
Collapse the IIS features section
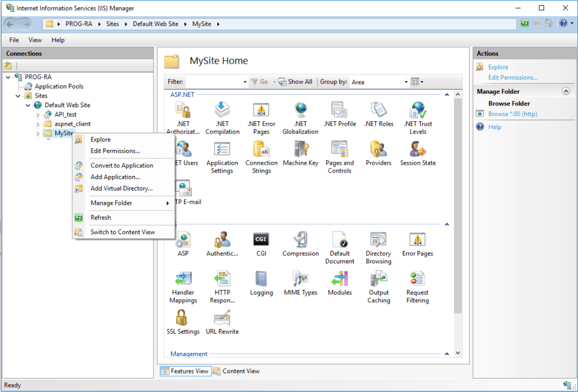tap(446, 224)
